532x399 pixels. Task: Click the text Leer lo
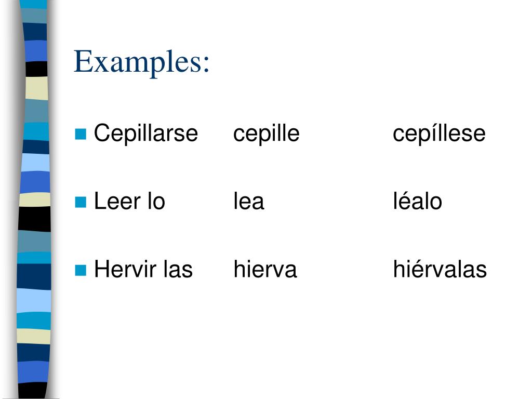(129, 201)
